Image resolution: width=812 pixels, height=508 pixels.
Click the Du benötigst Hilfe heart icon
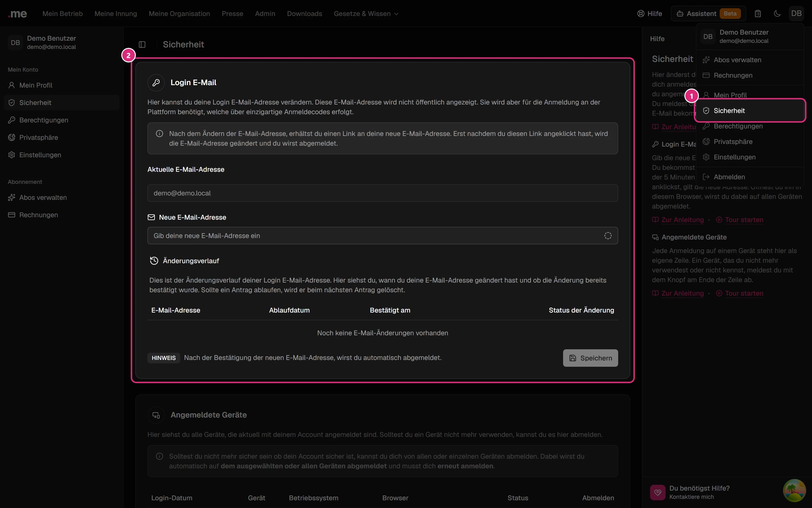pos(658,493)
